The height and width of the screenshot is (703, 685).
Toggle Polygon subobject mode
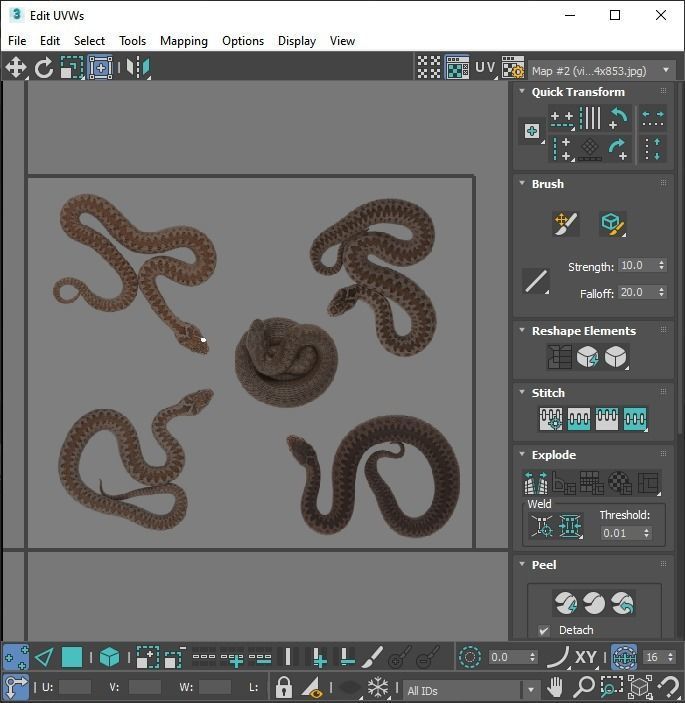72,657
